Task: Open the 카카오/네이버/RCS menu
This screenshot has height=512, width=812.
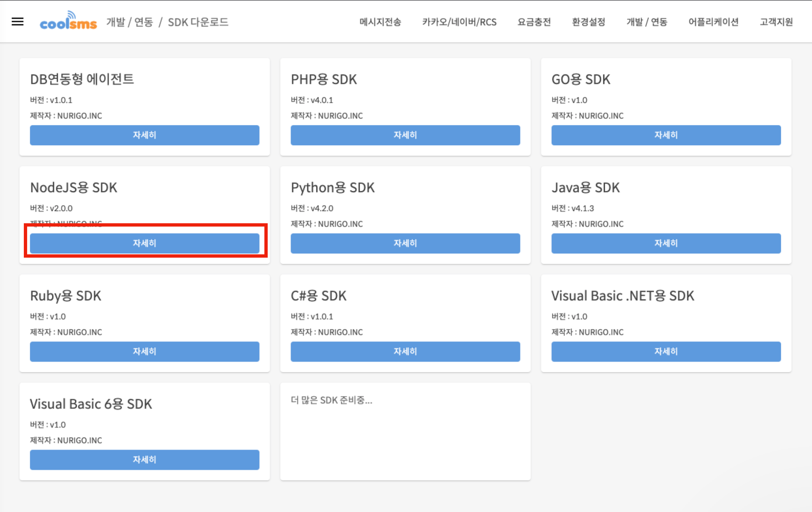Action: pyautogui.click(x=459, y=22)
